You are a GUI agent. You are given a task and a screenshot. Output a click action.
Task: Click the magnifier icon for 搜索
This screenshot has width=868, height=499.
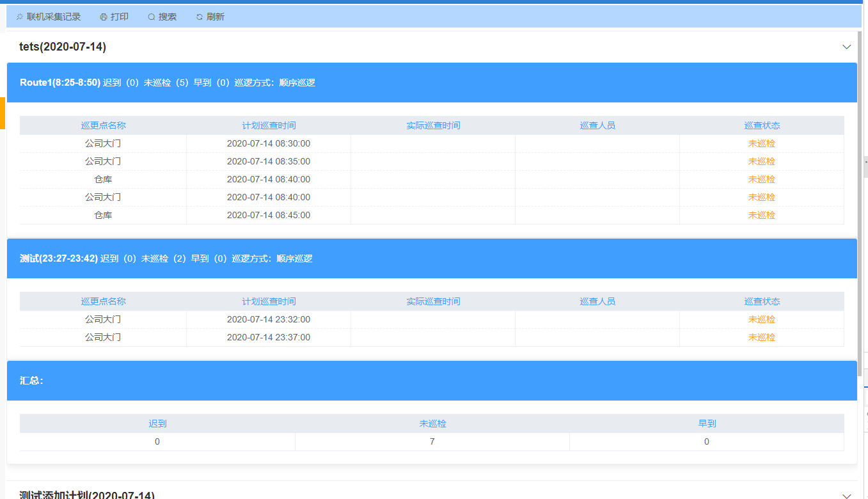pos(152,17)
